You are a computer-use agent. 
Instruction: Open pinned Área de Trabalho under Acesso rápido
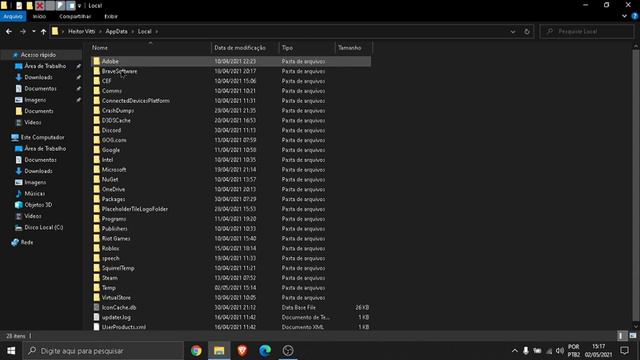pyautogui.click(x=45, y=66)
